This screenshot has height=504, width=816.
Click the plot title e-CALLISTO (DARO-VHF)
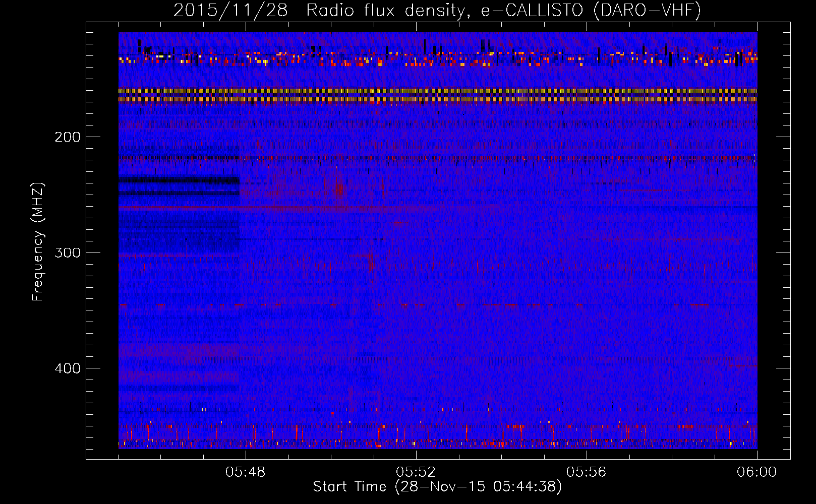click(591, 11)
